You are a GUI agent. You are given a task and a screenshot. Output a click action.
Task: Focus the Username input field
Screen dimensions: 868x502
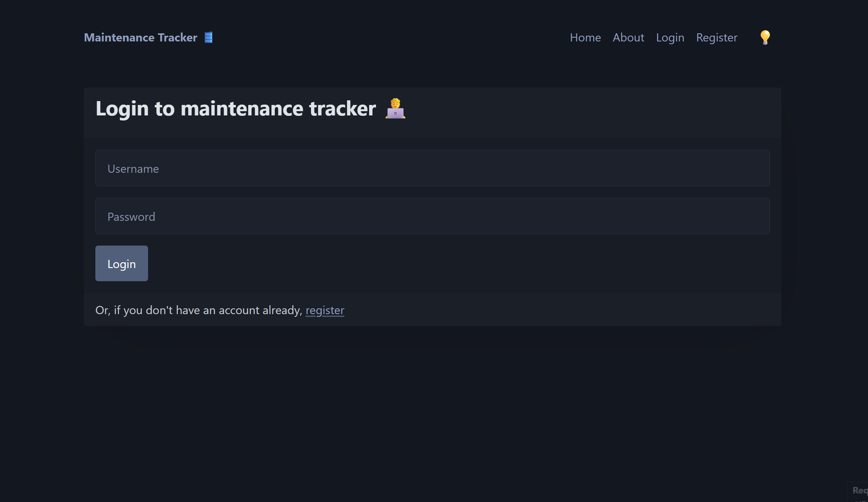coord(432,168)
